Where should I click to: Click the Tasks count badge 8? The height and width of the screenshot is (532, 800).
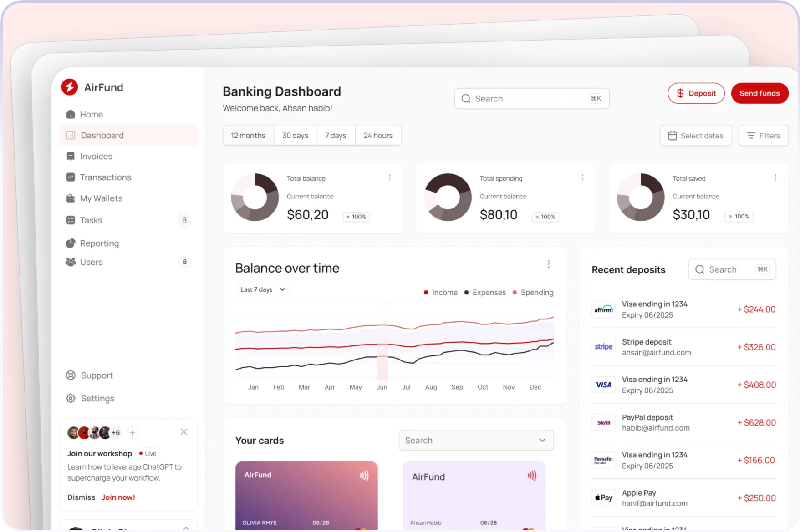tap(184, 220)
